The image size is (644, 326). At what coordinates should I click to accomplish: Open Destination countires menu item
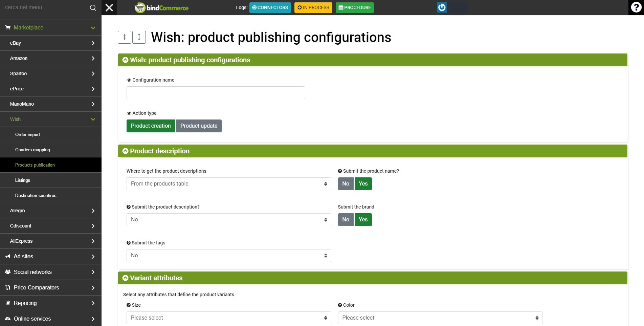(x=51, y=195)
